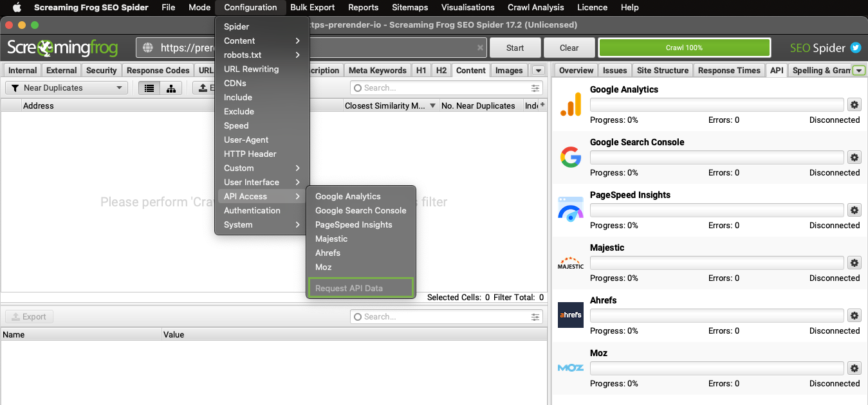Click the Google Search Console logo
The image size is (868, 405).
571,157
